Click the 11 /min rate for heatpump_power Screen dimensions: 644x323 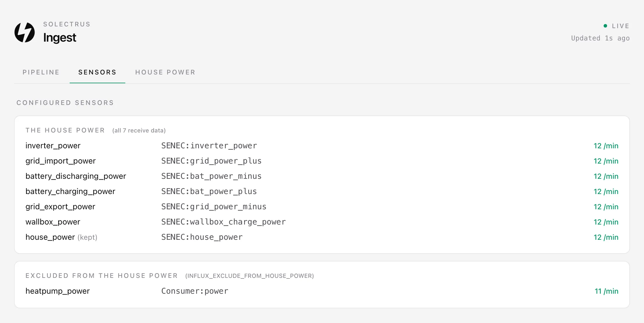607,291
